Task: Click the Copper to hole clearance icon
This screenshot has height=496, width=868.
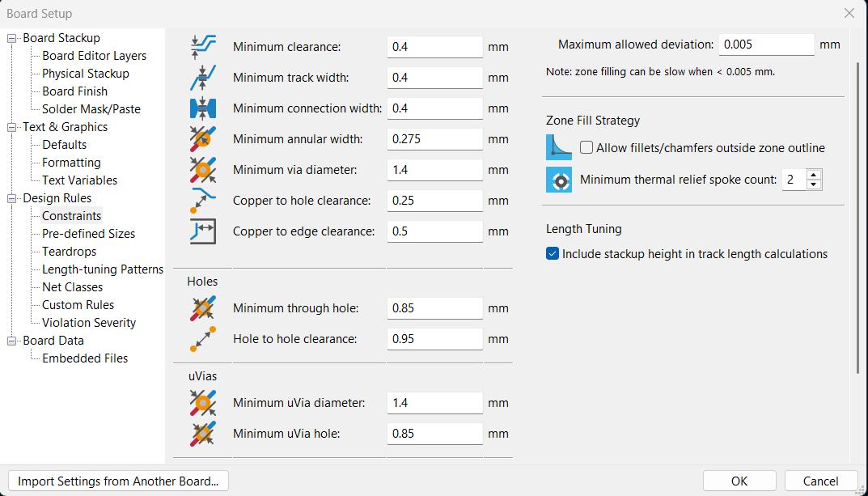Action: 202,201
